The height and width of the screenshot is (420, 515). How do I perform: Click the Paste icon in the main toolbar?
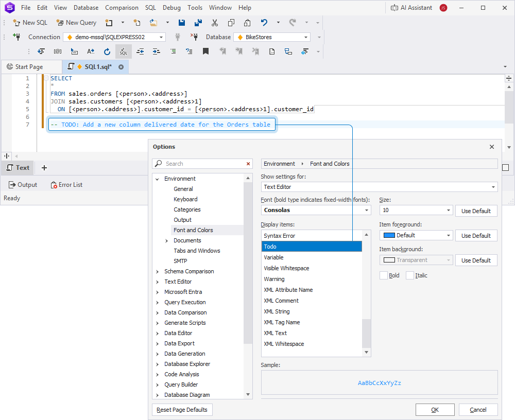pyautogui.click(x=247, y=23)
